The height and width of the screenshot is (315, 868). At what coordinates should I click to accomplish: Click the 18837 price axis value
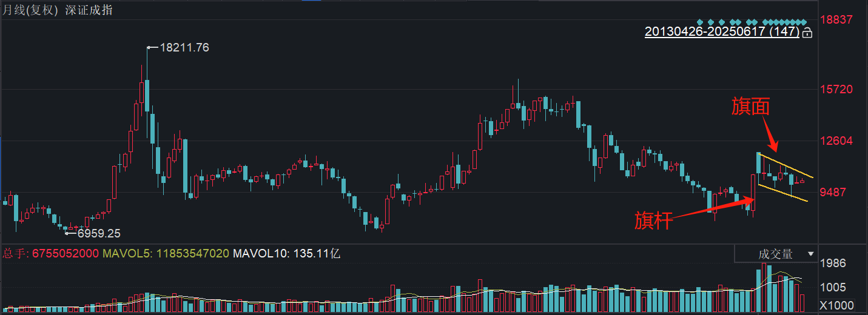[836, 19]
